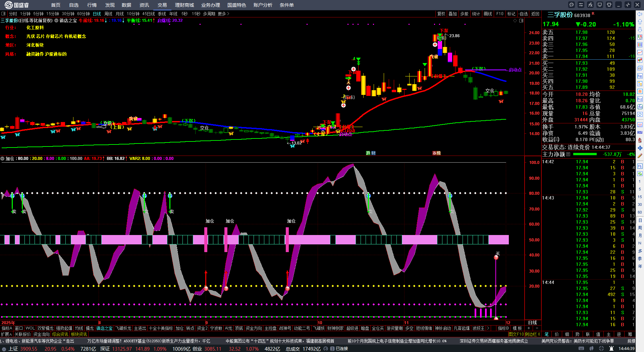Click the 返回 back button
This screenshot has width=644, height=352.
click(x=535, y=14)
